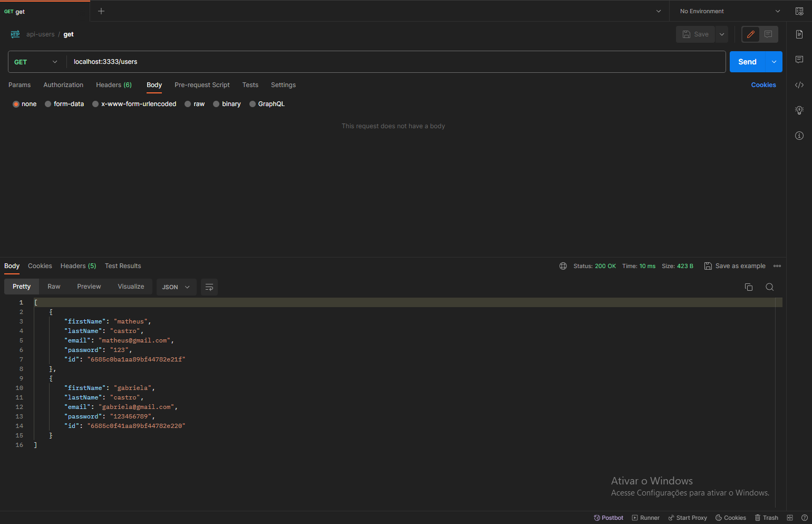This screenshot has height=524, width=812.
Task: Click the HTTP request type icon
Action: (x=15, y=34)
